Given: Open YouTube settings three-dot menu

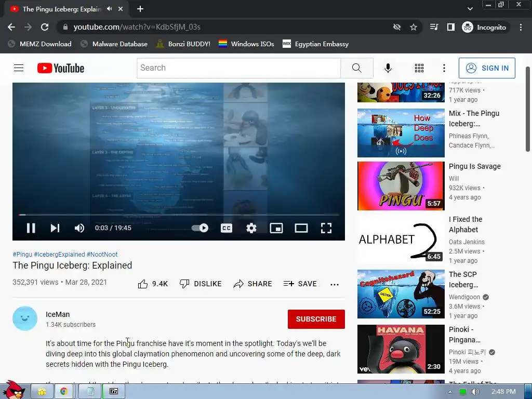Looking at the screenshot, I should point(444,68).
